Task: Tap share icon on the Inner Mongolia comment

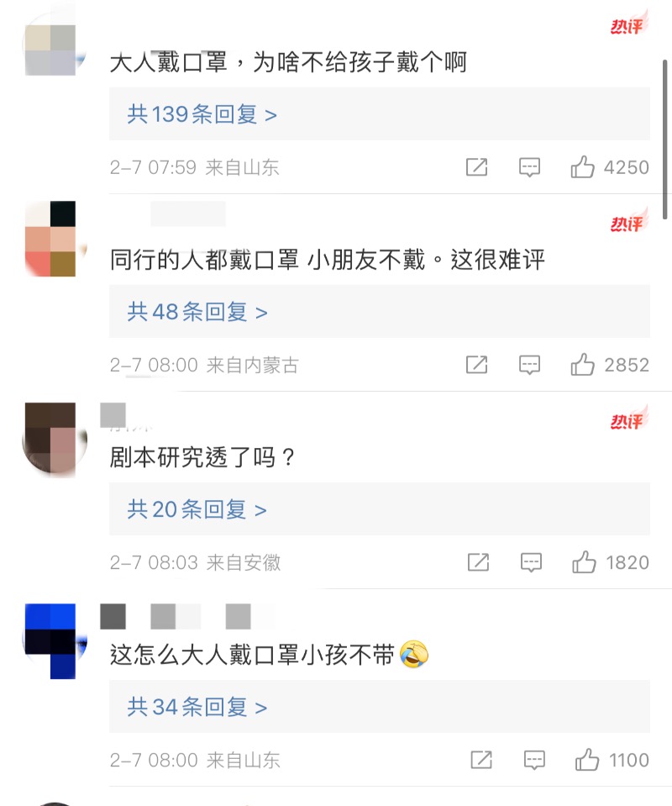Action: tap(476, 365)
